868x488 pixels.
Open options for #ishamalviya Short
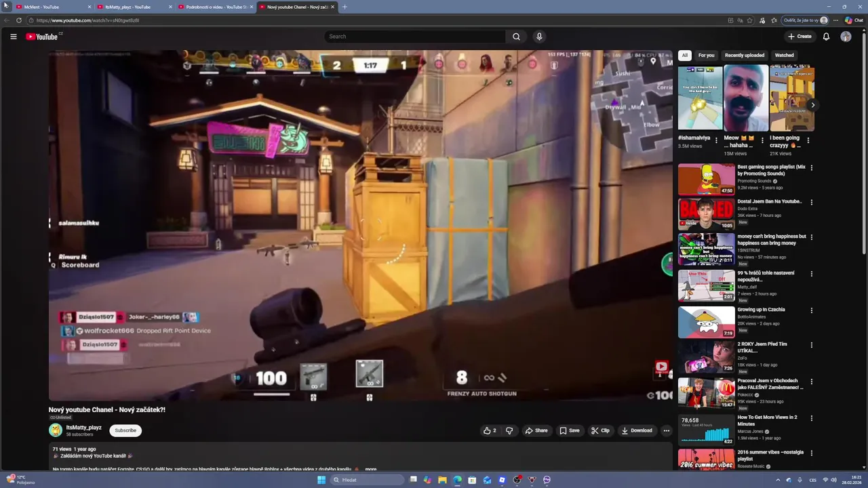[x=716, y=140]
